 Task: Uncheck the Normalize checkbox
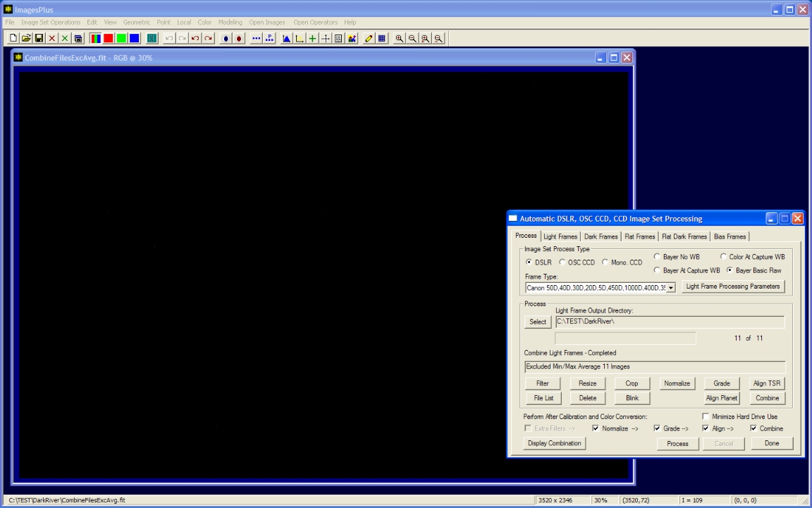(x=596, y=428)
